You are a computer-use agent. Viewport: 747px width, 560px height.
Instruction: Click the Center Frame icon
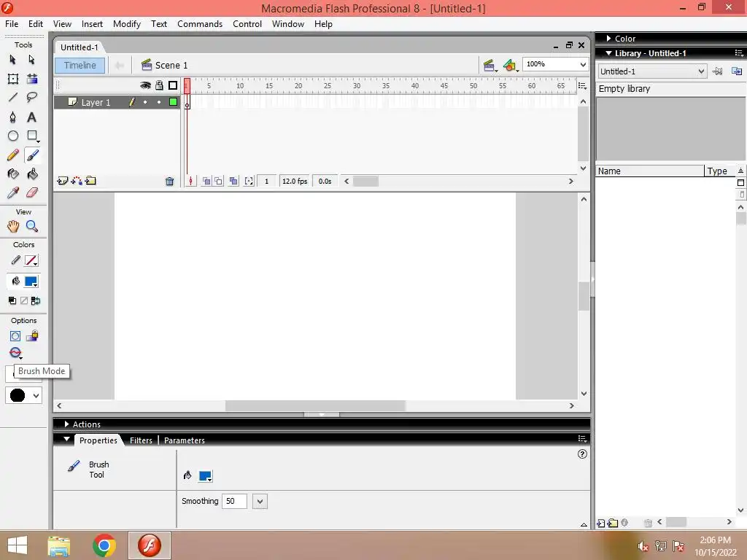[x=190, y=181]
